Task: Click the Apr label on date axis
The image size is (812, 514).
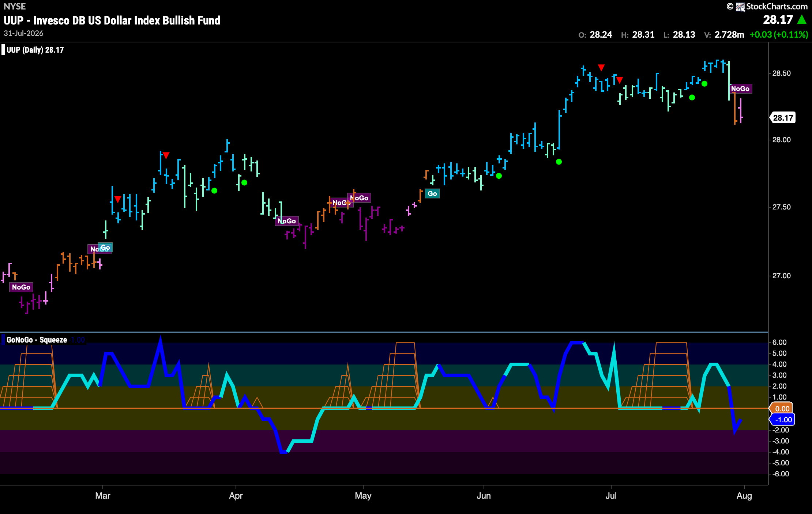Action: point(236,495)
